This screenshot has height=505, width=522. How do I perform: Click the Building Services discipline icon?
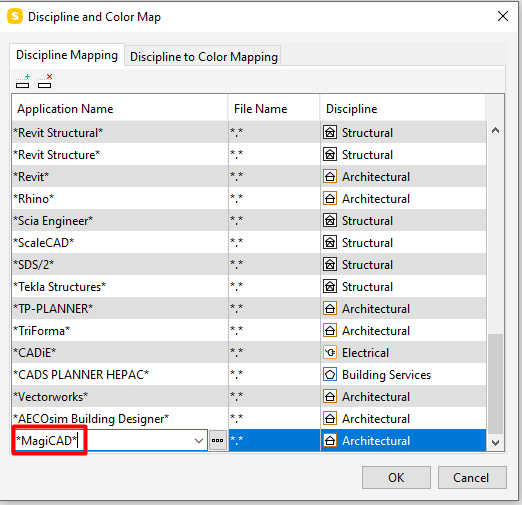pyautogui.click(x=330, y=374)
